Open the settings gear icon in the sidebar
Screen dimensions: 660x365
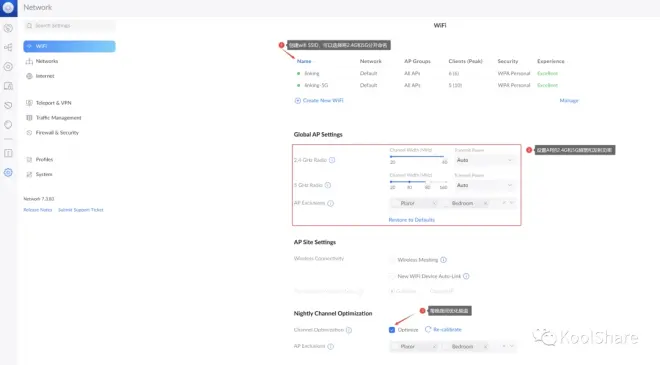[x=8, y=173]
